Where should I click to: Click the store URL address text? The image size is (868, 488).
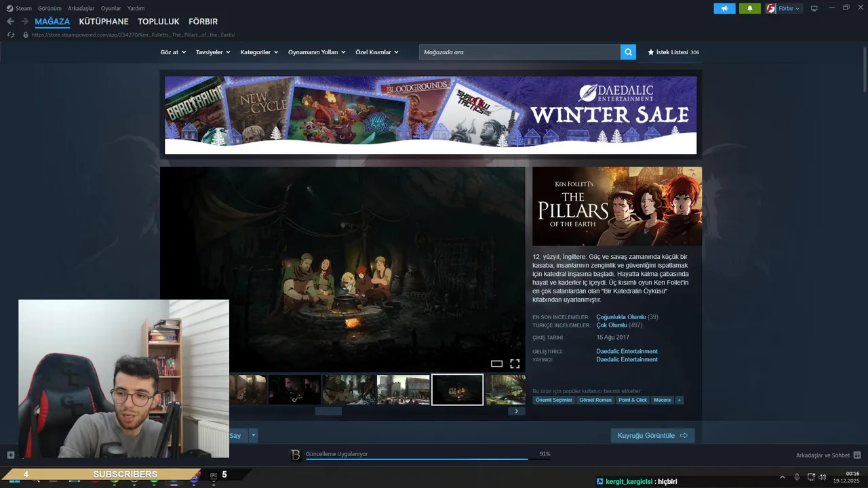click(x=133, y=35)
